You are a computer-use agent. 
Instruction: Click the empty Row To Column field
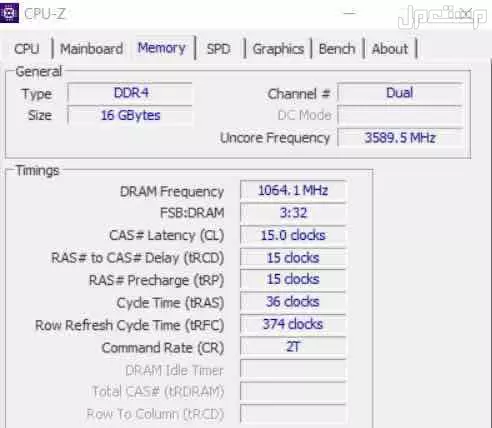pos(293,414)
